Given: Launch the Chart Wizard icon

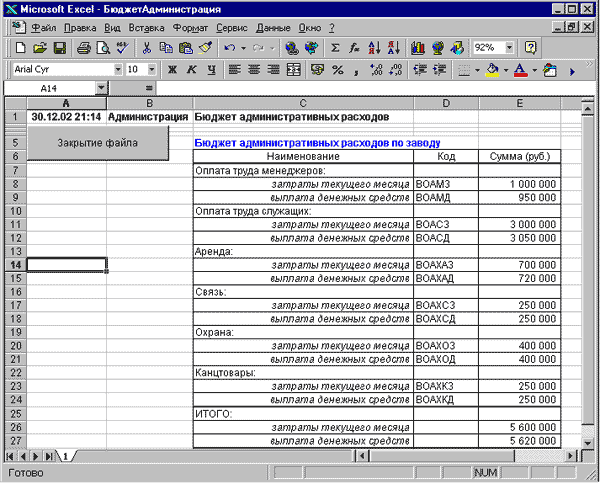Looking at the screenshot, I should pyautogui.click(x=417, y=48).
